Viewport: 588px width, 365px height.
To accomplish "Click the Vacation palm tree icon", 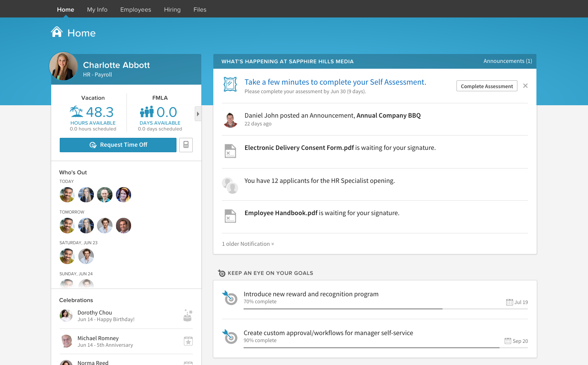I will point(76,112).
